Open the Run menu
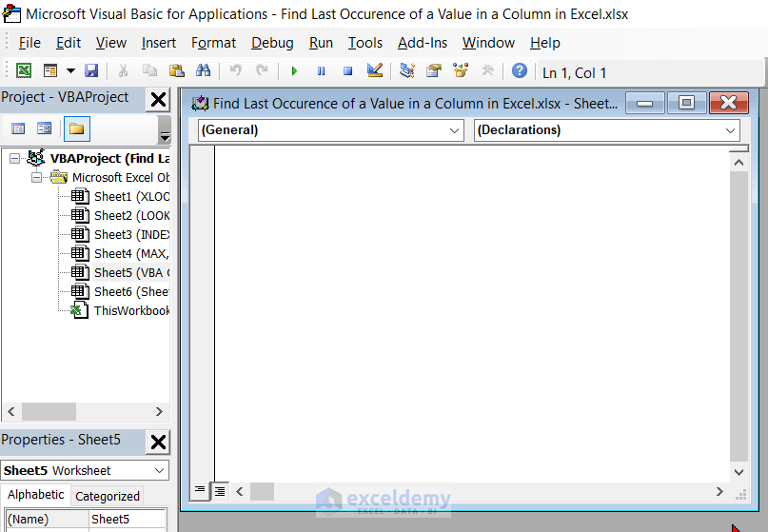Screen dimensions: 768x532 click(321, 43)
